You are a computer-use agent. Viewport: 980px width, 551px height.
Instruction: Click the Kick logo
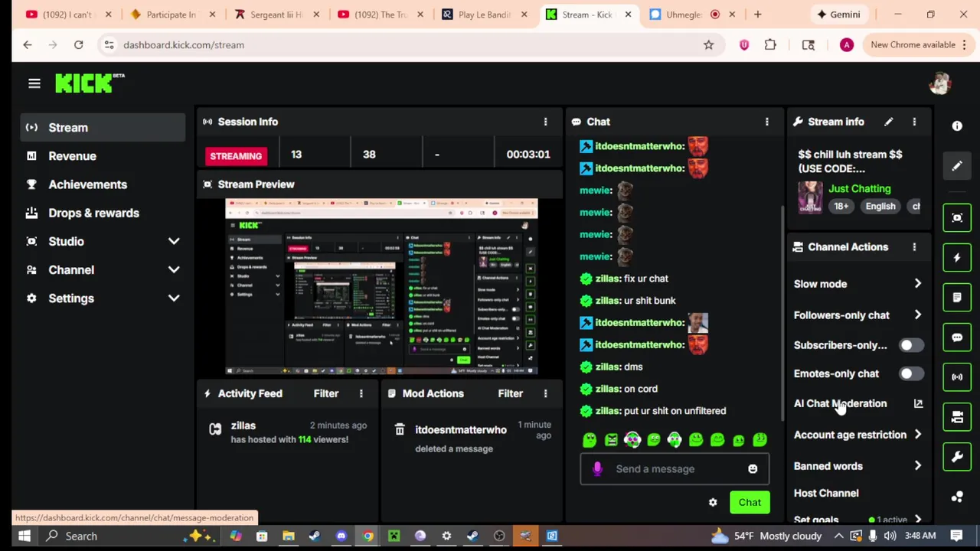[x=89, y=83]
